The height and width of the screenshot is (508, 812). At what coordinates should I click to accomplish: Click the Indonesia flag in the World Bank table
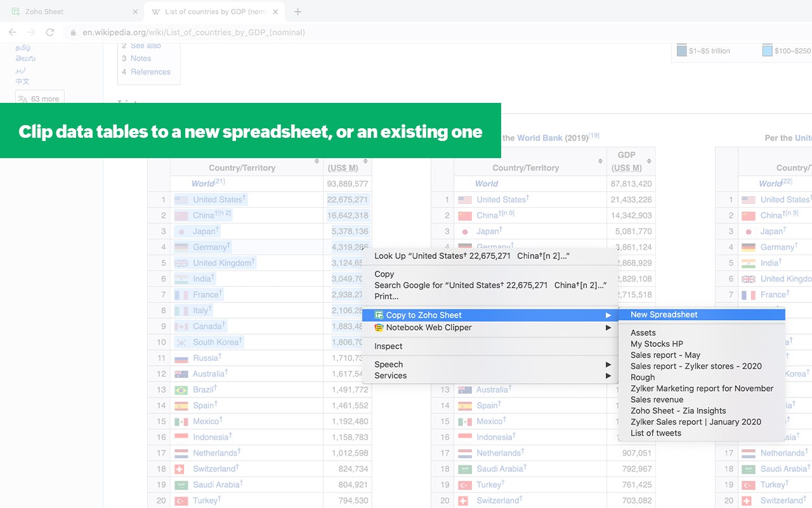(x=465, y=437)
